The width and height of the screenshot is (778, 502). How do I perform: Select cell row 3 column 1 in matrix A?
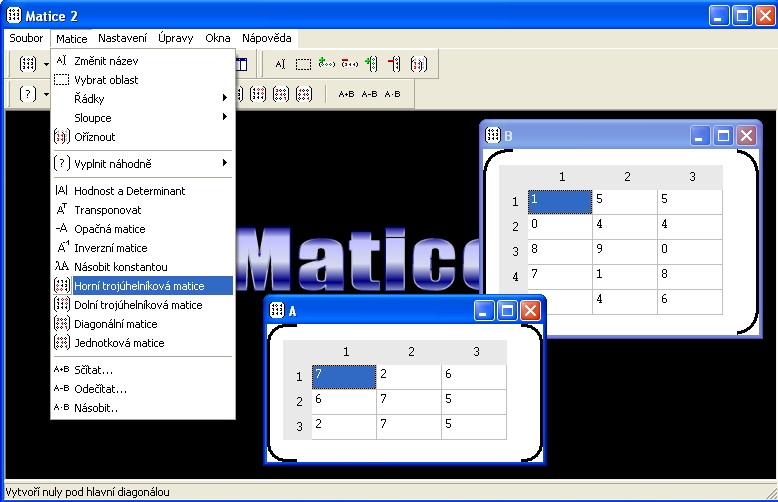tap(344, 427)
